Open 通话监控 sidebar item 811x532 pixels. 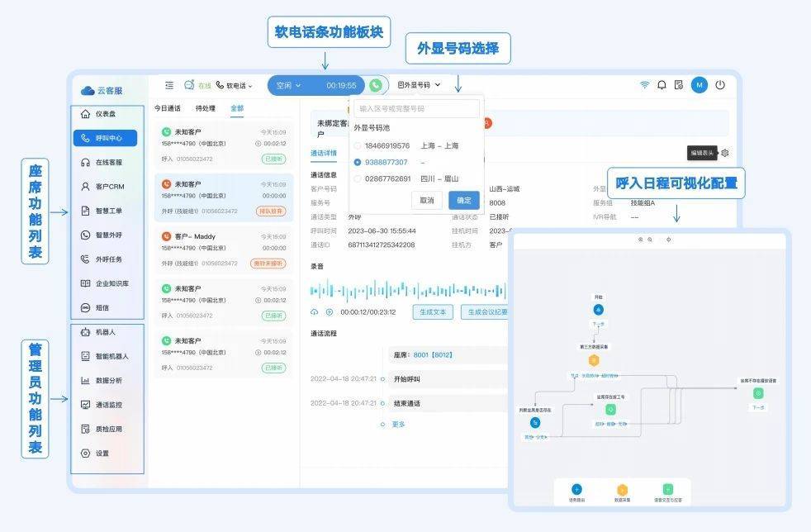pyautogui.click(x=102, y=405)
